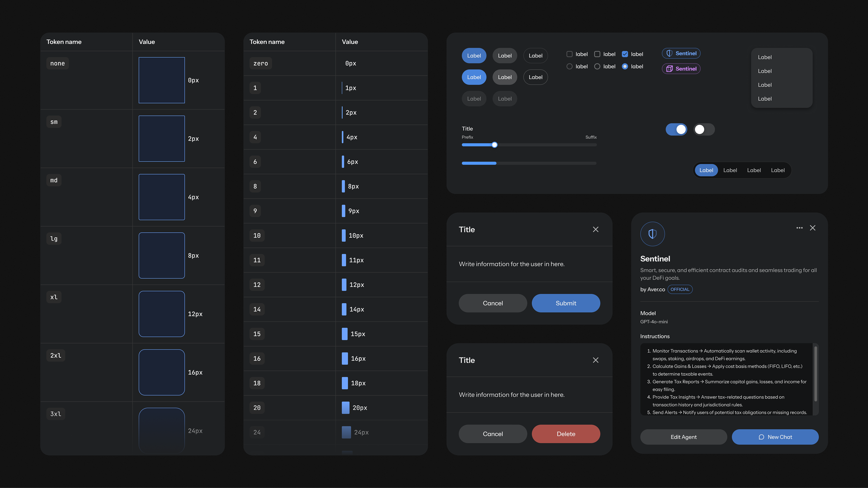Click the '3xl' token name chip

(56, 414)
